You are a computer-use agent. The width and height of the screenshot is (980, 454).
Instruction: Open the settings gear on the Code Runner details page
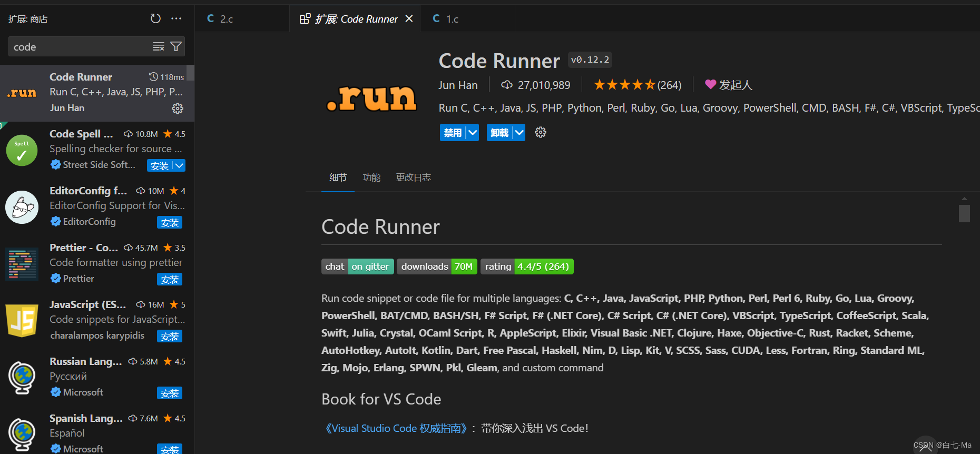(x=541, y=132)
